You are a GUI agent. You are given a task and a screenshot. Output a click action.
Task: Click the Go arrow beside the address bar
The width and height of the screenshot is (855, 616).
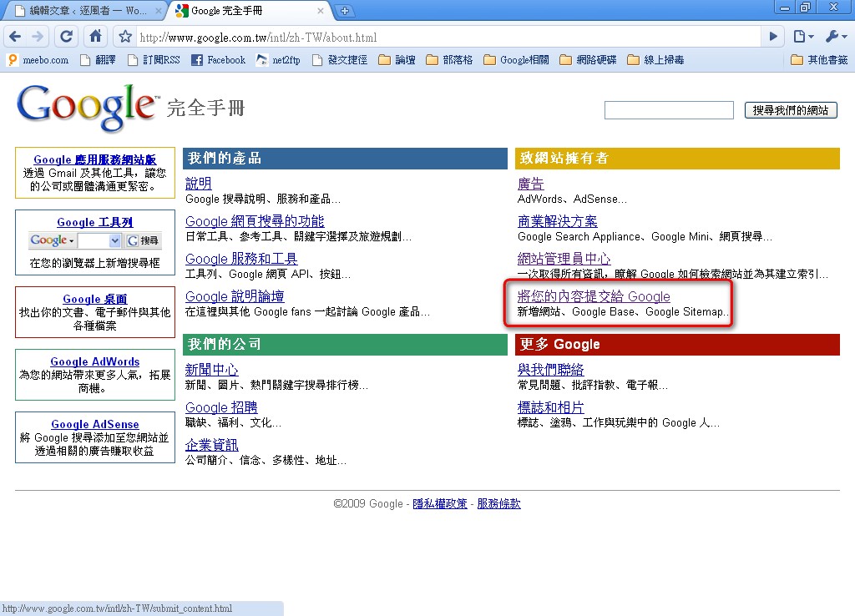[x=772, y=37]
